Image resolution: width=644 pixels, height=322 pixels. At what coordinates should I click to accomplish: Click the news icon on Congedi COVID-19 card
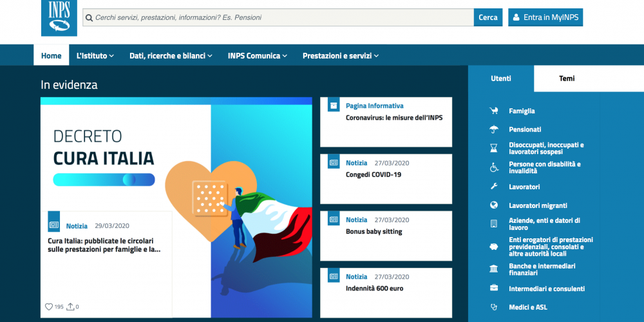pos(334,163)
